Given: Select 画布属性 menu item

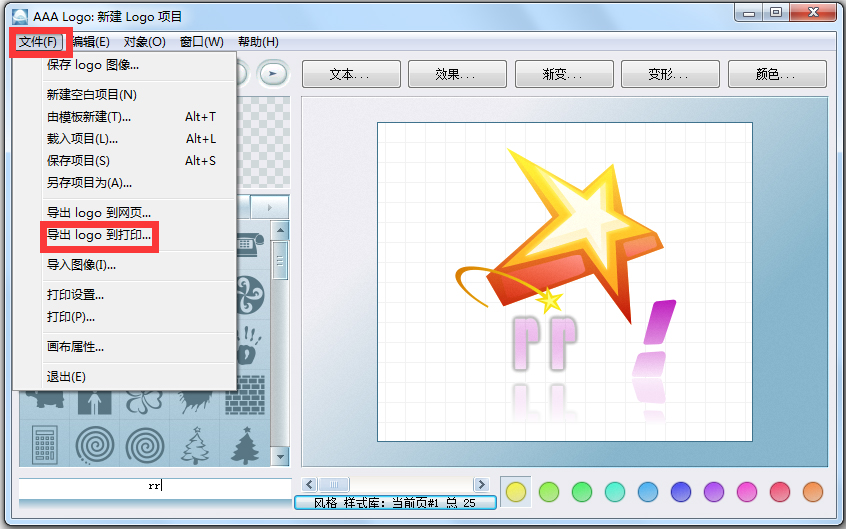Looking at the screenshot, I should pos(76,347).
